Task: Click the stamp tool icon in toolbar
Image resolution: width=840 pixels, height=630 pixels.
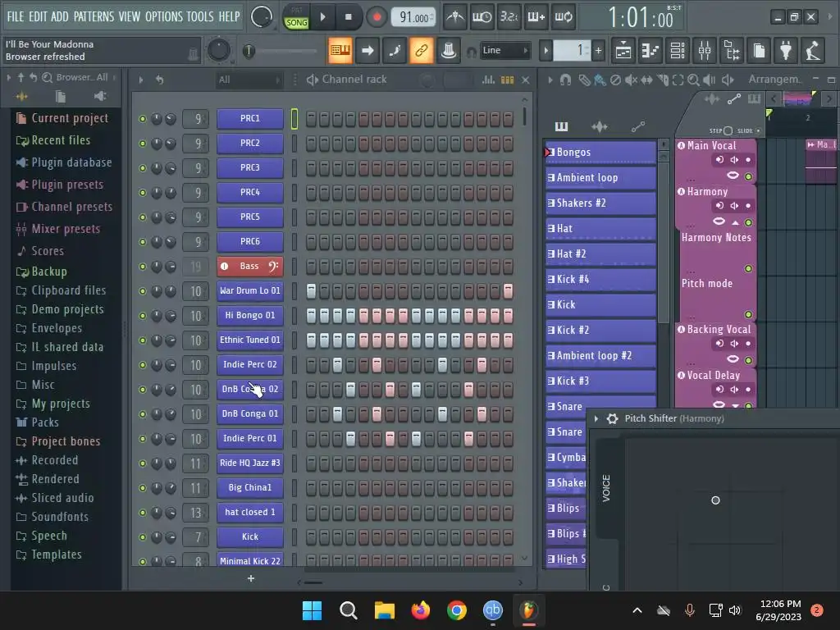Action: coord(449,51)
